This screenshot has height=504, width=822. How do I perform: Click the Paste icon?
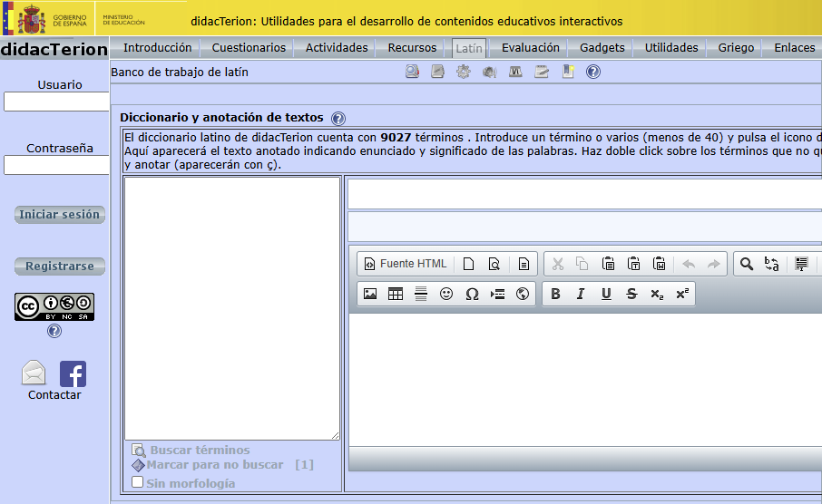pos(608,264)
